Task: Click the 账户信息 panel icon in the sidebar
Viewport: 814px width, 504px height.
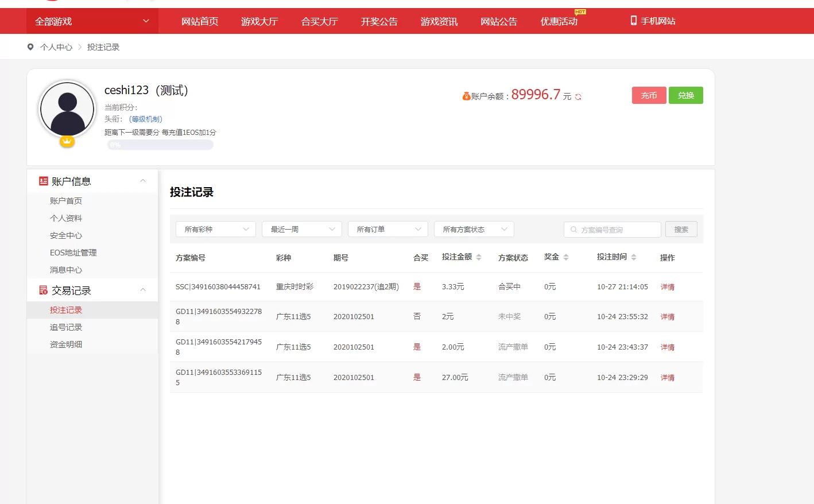Action: (x=43, y=181)
